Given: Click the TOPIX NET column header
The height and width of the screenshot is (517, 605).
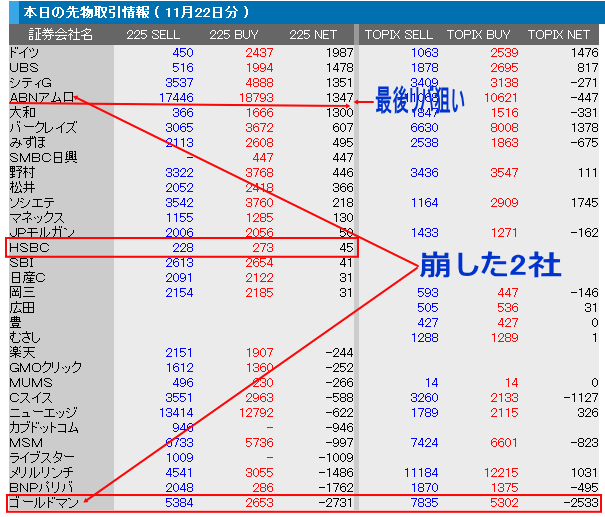Looking at the screenshot, I should pyautogui.click(x=559, y=35).
